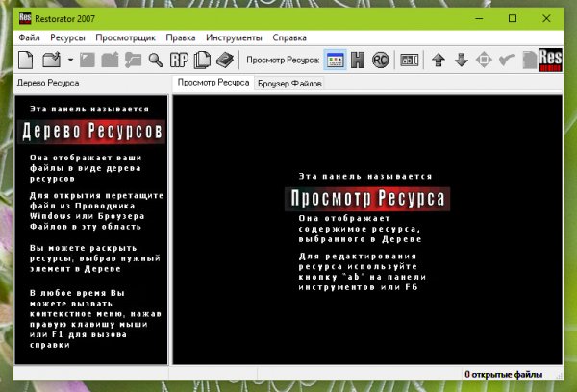Viewport: 577px width, 392px height.
Task: Click the grayed Save icon
Action: pyautogui.click(x=88, y=60)
